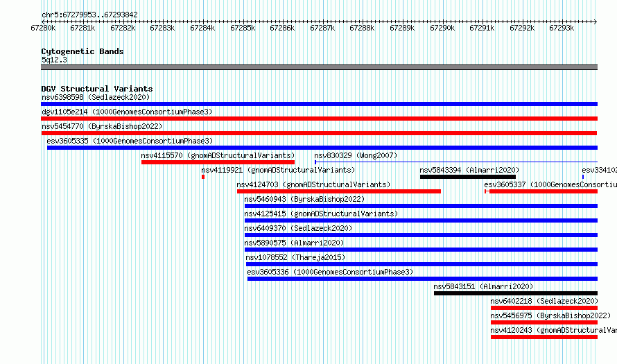Click the red bar below dgv1105e214
This screenshot has height=364, width=617.
click(319, 119)
